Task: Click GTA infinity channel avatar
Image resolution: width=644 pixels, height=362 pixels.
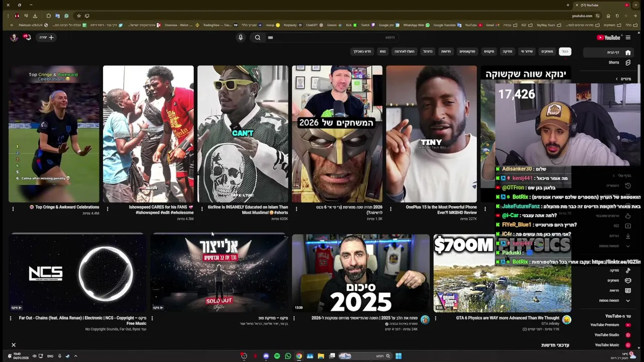Action: (x=567, y=320)
